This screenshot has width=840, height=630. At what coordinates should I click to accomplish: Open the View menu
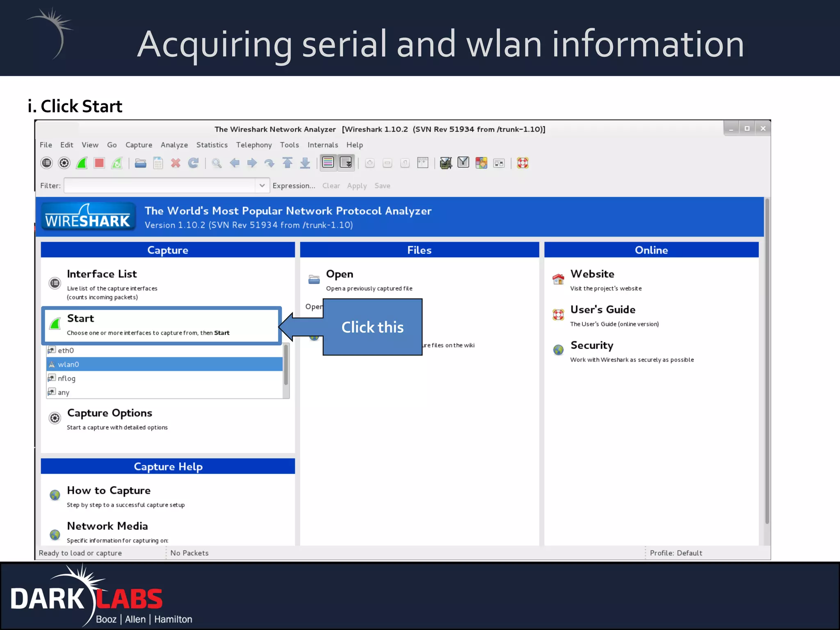pyautogui.click(x=90, y=145)
